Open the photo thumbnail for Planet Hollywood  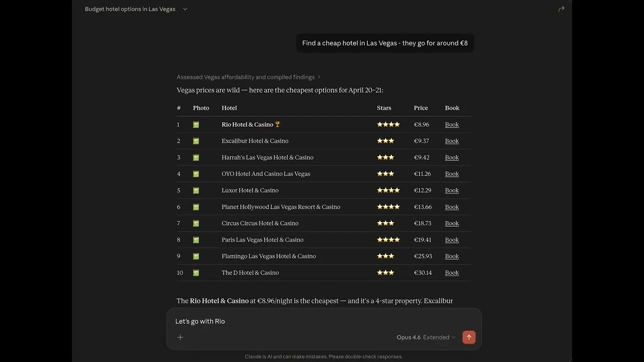tap(196, 207)
